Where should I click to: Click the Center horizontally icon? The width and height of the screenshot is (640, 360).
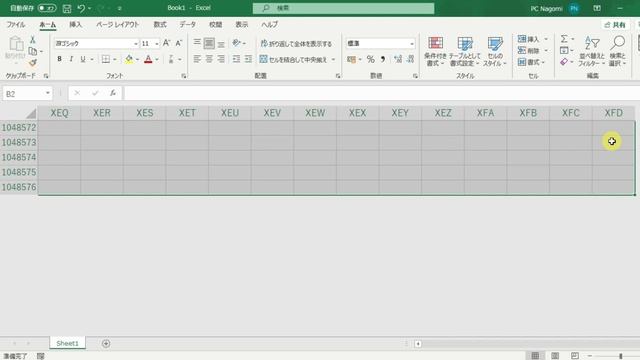pos(209,60)
